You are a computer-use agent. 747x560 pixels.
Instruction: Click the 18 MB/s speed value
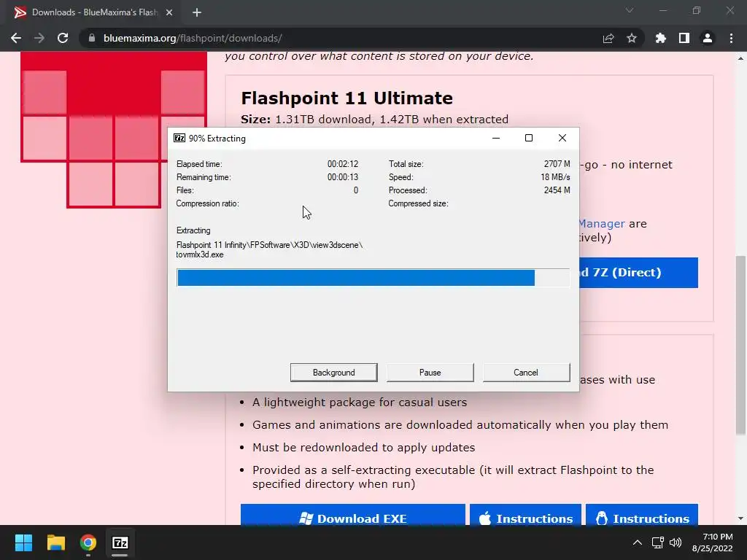555,177
